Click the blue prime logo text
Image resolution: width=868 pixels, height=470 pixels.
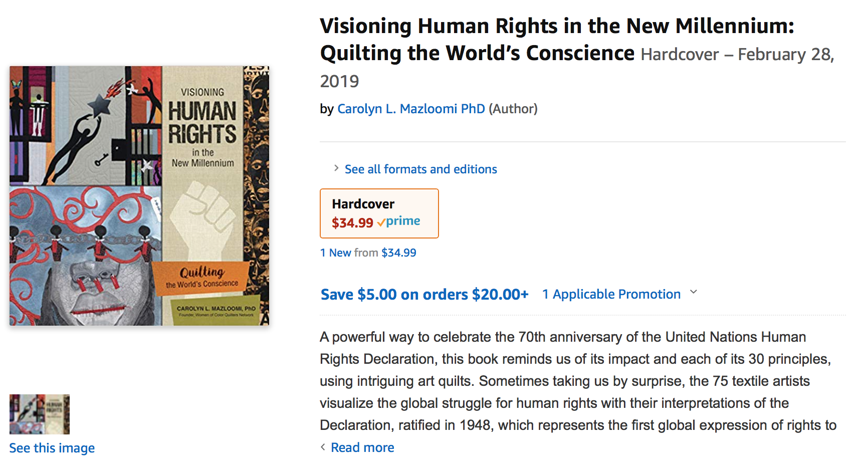pos(403,221)
